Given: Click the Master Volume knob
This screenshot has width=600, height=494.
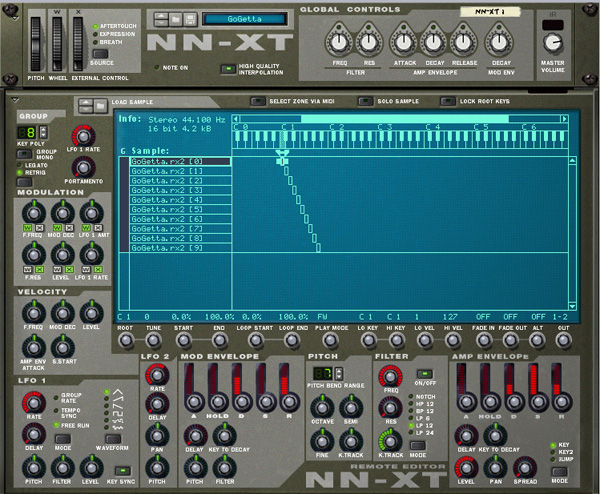Looking at the screenshot, I should tap(553, 43).
